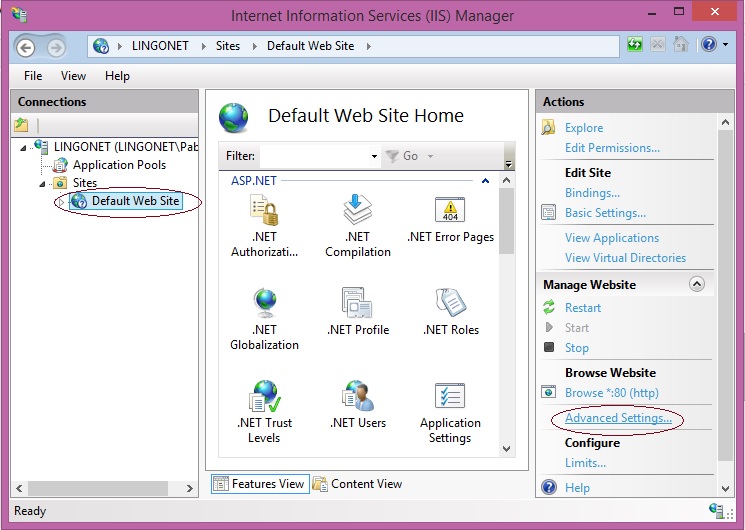This screenshot has width=745, height=530.
Task: Collapse the Manage Website section
Action: [697, 284]
